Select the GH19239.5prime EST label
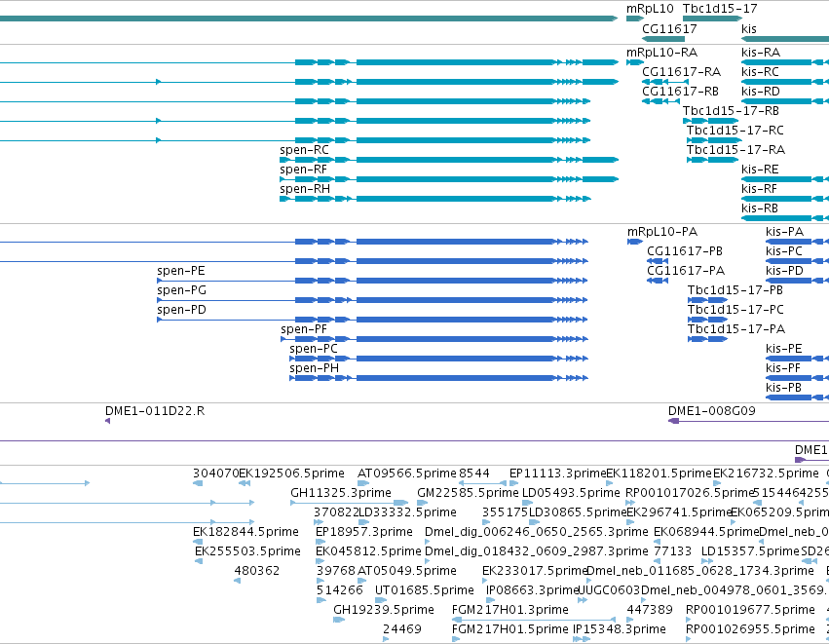 [384, 610]
